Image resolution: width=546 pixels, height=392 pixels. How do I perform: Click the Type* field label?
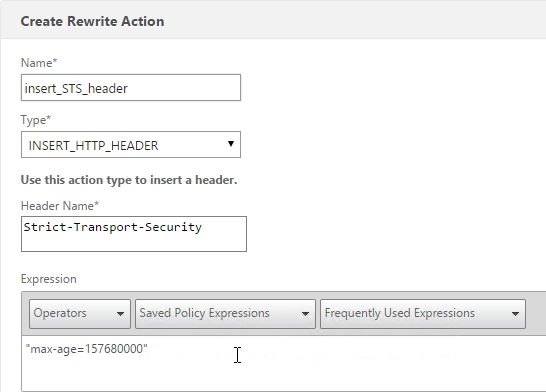[x=36, y=120]
